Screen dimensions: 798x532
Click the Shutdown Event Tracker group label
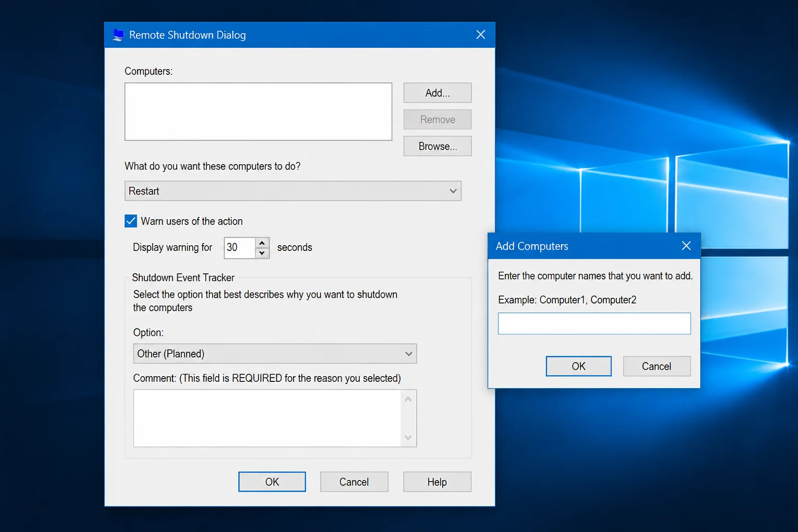pos(183,277)
